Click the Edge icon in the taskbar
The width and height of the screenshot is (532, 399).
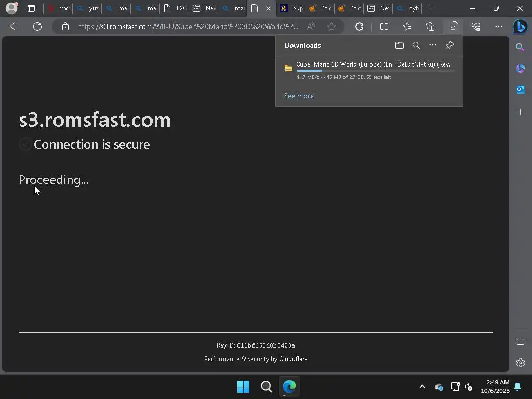[289, 387]
